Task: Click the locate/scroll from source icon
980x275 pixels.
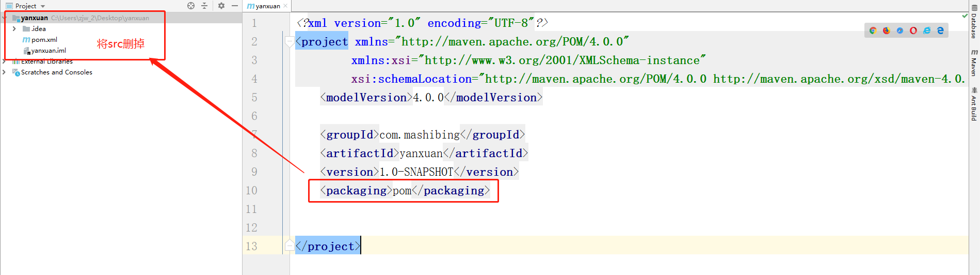Action: pyautogui.click(x=191, y=6)
